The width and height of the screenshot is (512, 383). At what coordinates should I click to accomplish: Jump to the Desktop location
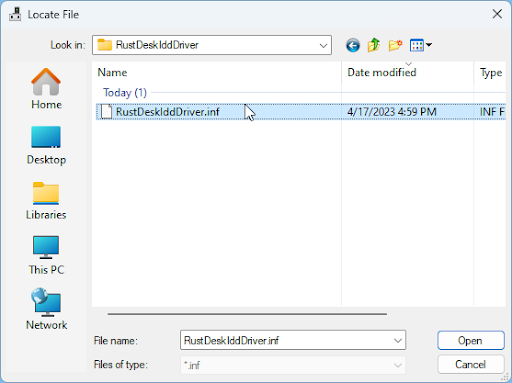(46, 145)
